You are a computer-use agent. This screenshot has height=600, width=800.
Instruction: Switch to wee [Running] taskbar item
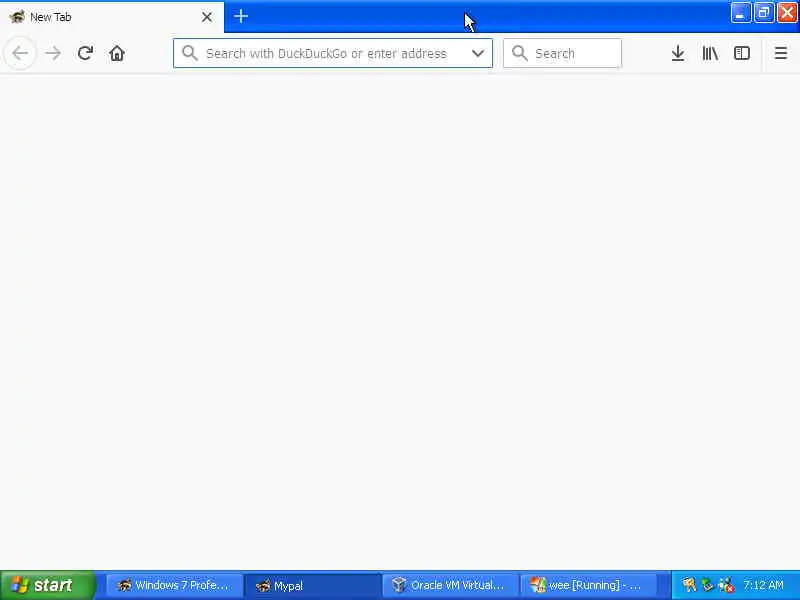coord(589,585)
